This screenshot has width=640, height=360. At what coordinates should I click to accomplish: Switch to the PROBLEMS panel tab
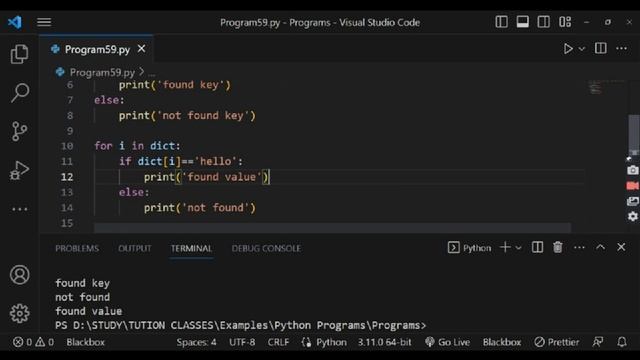pos(77,248)
